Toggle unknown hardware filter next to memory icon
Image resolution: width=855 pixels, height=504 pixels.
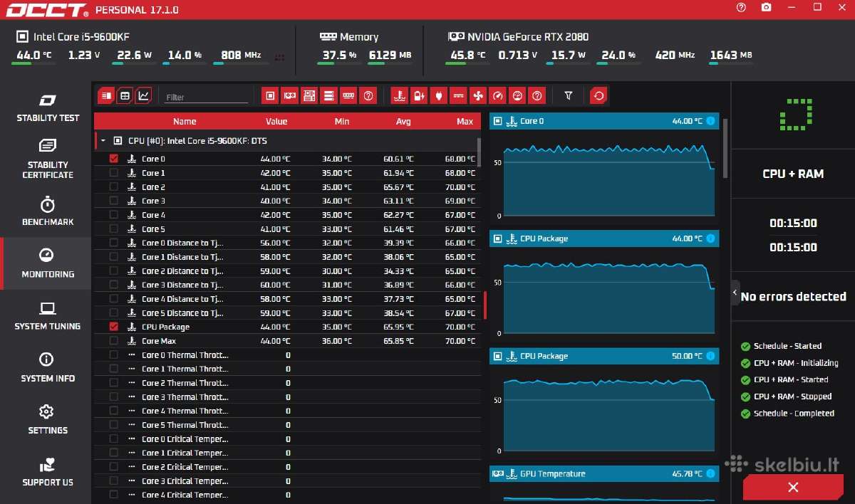[368, 95]
